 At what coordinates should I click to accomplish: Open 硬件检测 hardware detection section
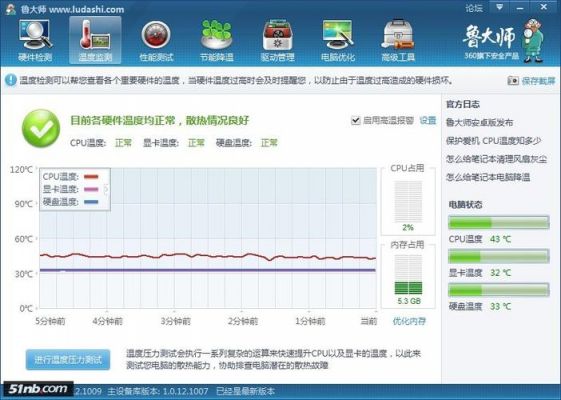point(35,40)
